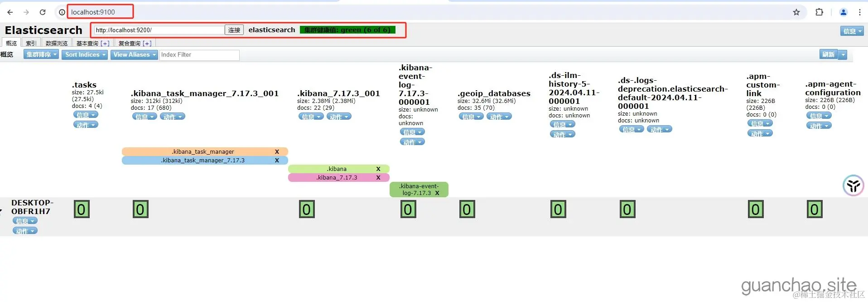Click shard 0 of .kibana_task_manager_7.17.3_001

(x=140, y=209)
